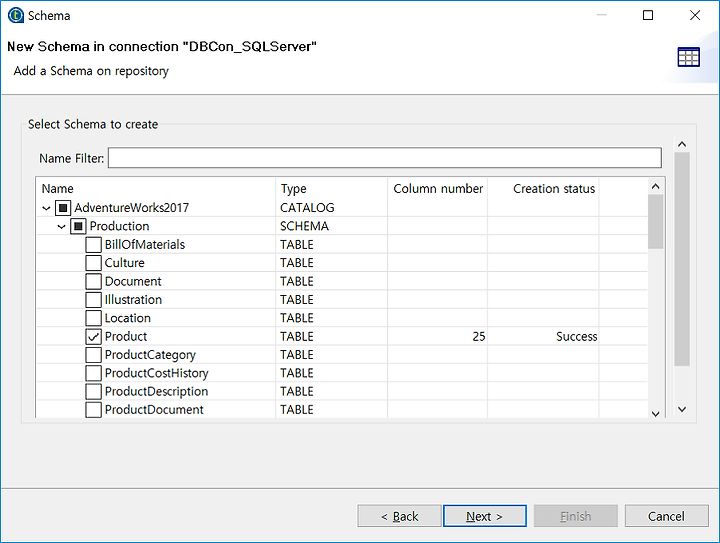
Task: Click inner table scrollbar down arrow
Action: [656, 414]
